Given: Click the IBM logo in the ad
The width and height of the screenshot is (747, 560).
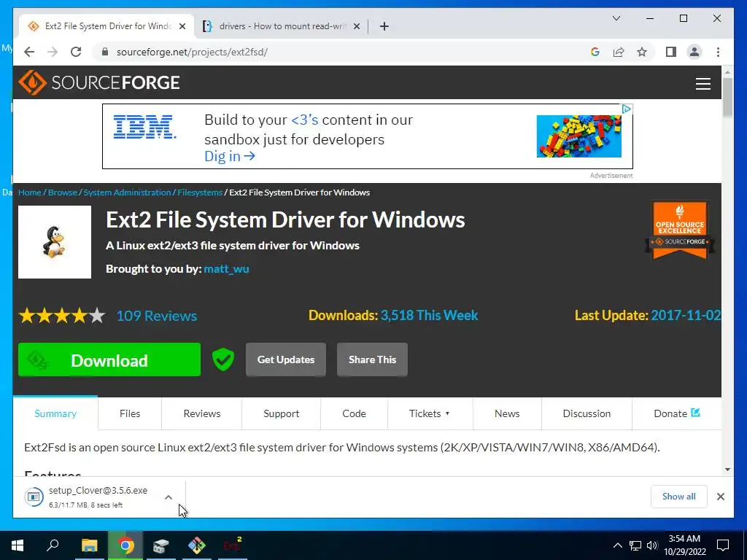Looking at the screenshot, I should click(x=145, y=127).
